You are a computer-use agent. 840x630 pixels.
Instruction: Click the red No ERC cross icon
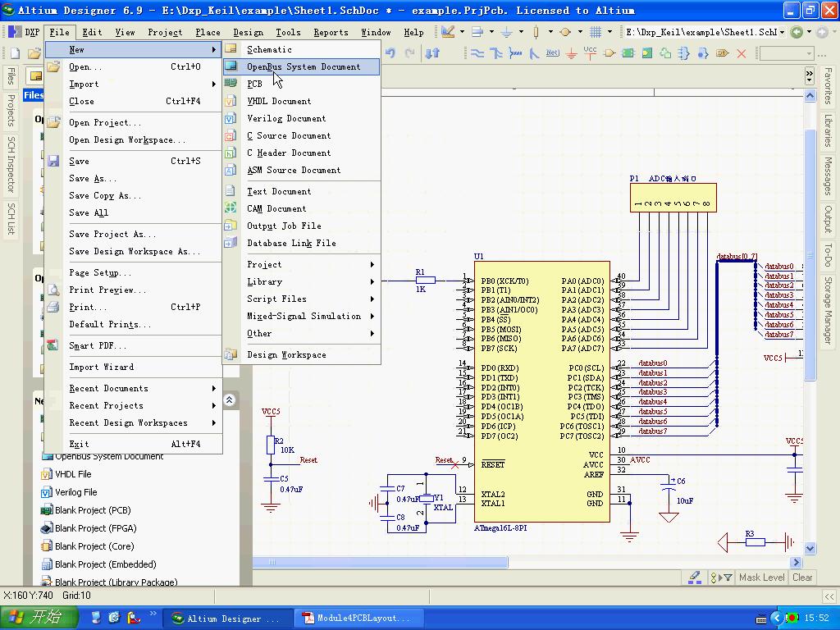[742, 53]
